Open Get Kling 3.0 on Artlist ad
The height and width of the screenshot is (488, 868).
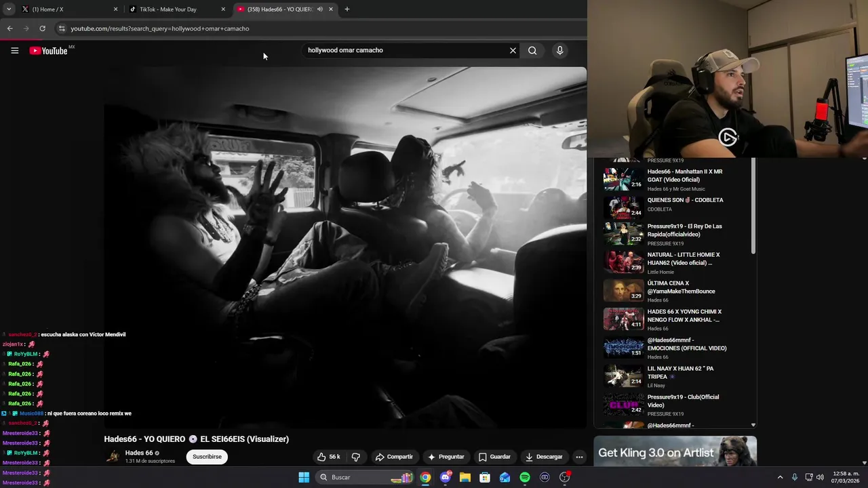pos(675,451)
